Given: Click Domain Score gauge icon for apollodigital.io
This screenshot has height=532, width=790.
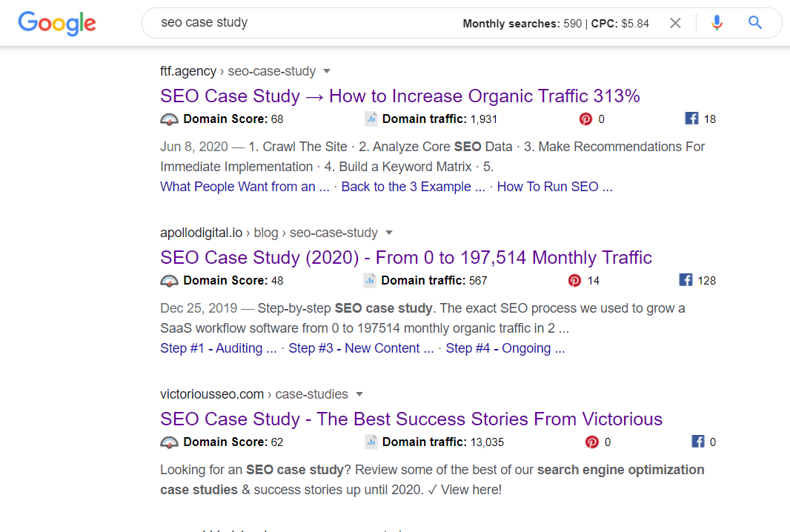Looking at the screenshot, I should (x=169, y=281).
